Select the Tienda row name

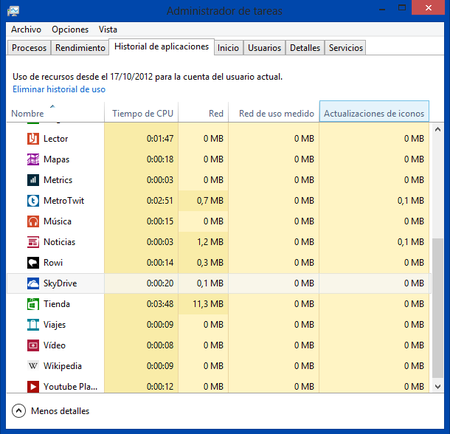(x=57, y=304)
